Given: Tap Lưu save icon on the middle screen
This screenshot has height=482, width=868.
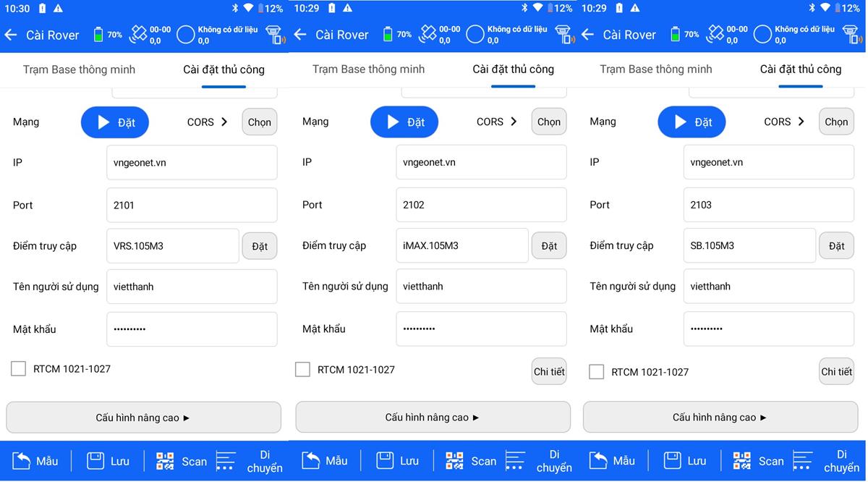Looking at the screenshot, I should pyautogui.click(x=386, y=460).
